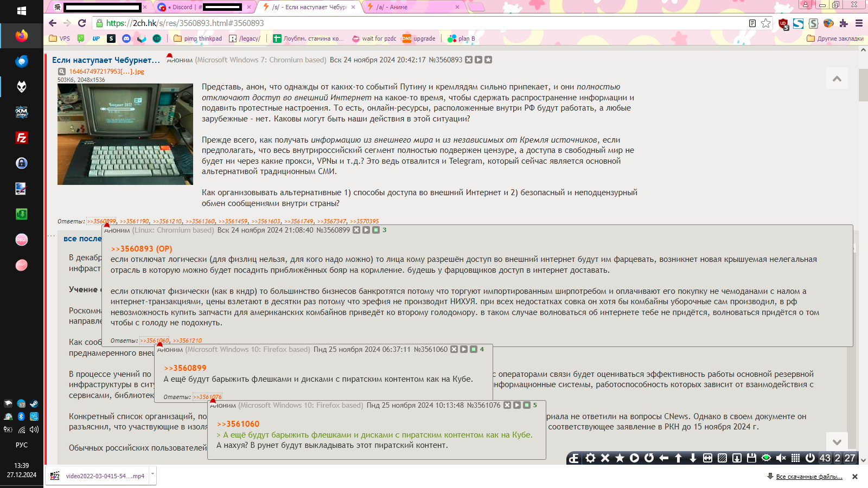Hide post №3561076 with its X icon
Screen dimensions: 868x488
point(507,405)
